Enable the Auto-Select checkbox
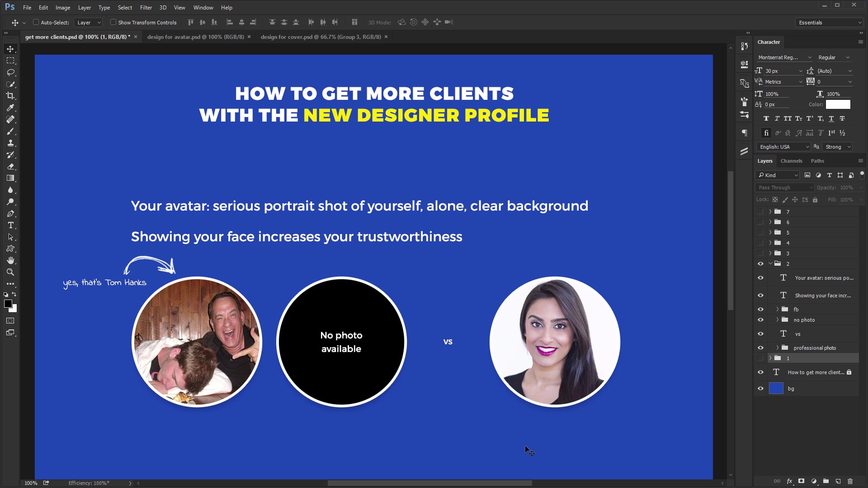This screenshot has width=868, height=488. point(35,22)
